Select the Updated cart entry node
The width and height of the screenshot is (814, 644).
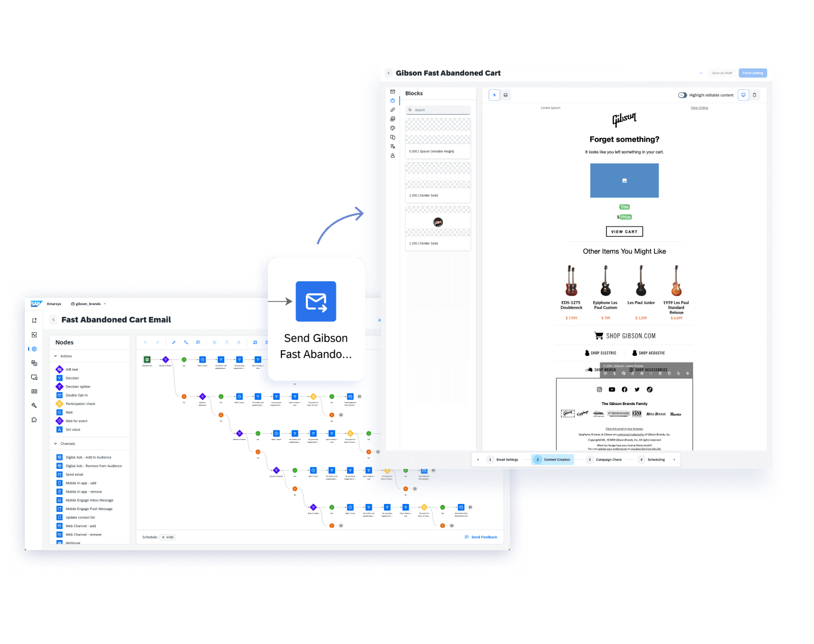point(147,359)
